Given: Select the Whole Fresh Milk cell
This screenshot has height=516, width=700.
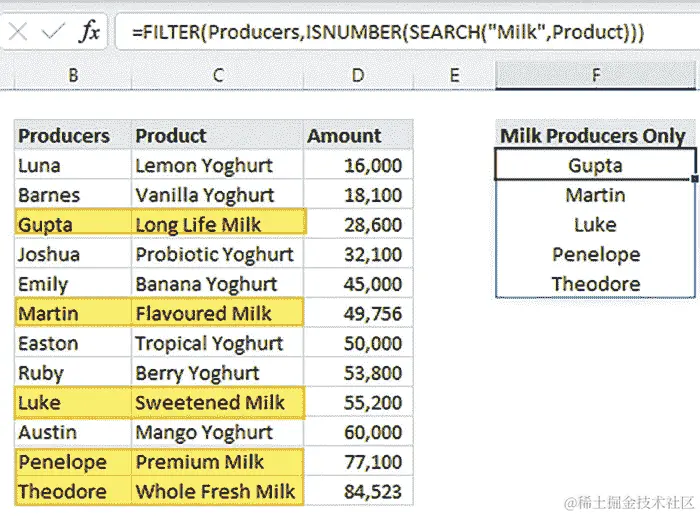Looking at the screenshot, I should tap(218, 491).
